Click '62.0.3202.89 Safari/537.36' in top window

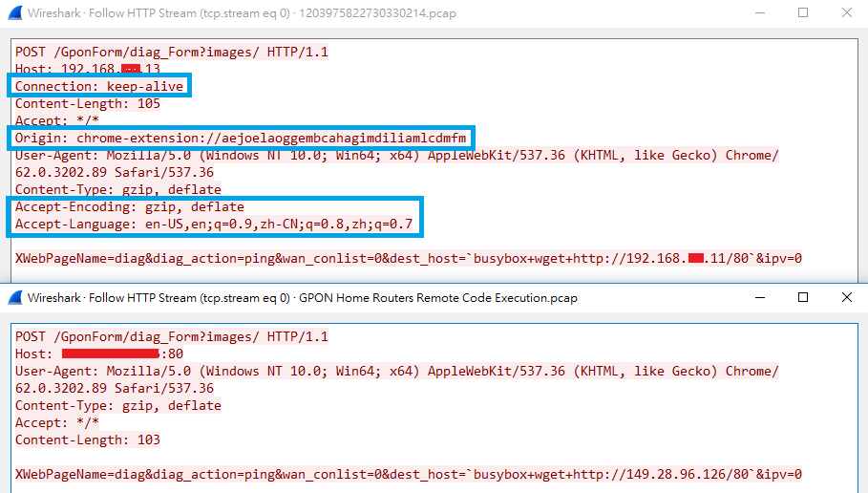click(x=115, y=172)
